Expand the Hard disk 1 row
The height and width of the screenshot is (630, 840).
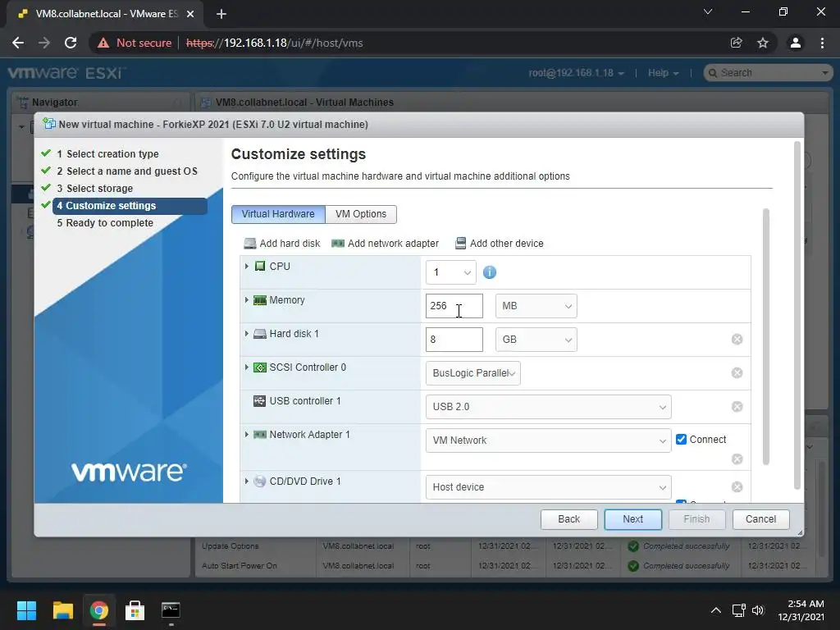(x=246, y=334)
